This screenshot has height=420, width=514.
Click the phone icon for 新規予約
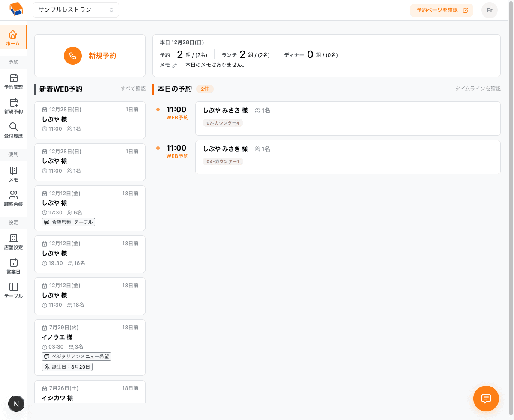[73, 56]
